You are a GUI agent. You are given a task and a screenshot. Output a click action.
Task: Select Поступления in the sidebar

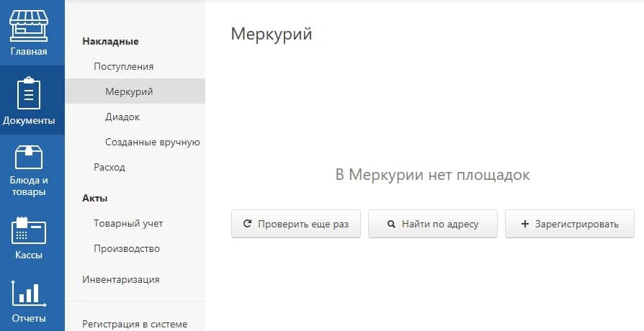pos(124,66)
